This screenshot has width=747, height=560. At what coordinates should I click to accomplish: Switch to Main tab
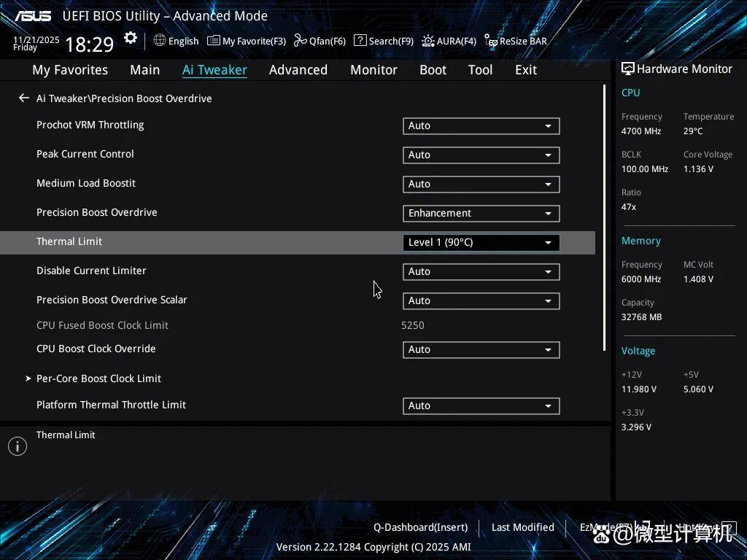[145, 70]
